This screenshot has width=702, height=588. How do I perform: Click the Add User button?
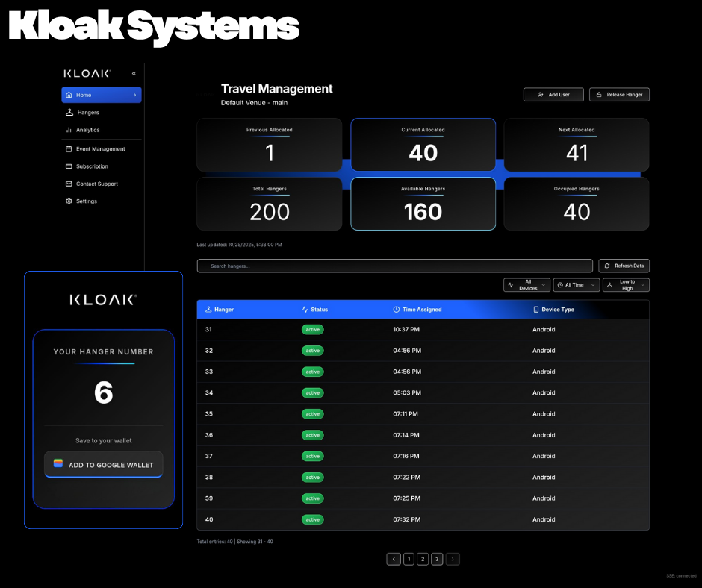pos(553,94)
